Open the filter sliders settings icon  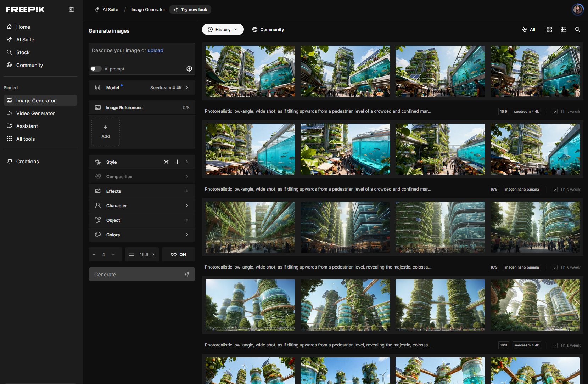(x=563, y=30)
